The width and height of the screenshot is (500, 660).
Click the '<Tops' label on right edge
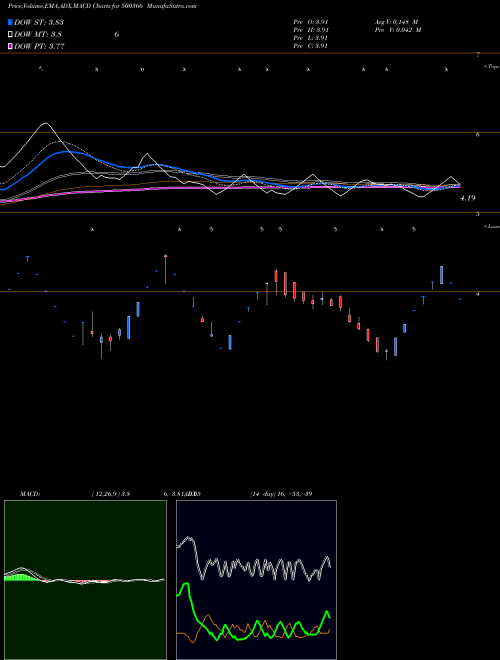coord(491,67)
